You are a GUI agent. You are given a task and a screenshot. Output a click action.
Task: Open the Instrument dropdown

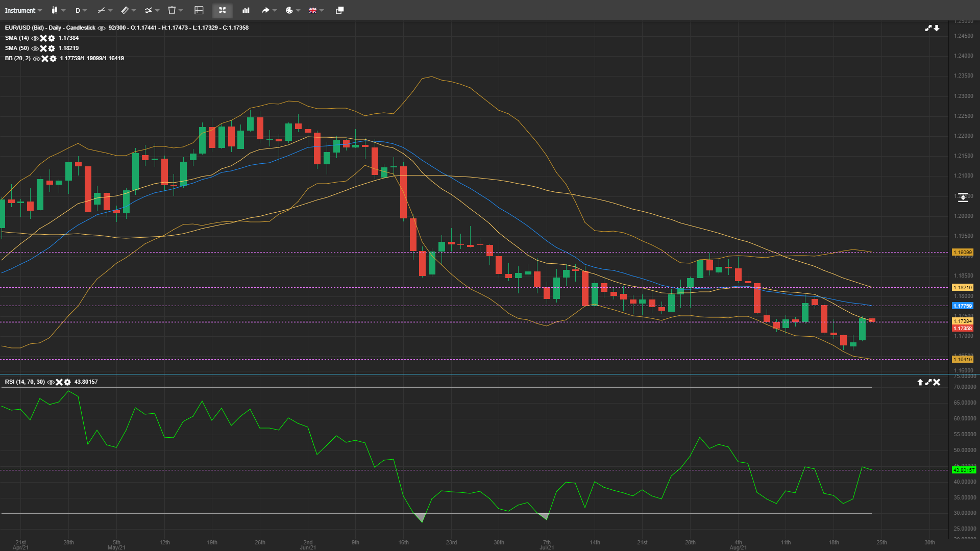(23, 10)
